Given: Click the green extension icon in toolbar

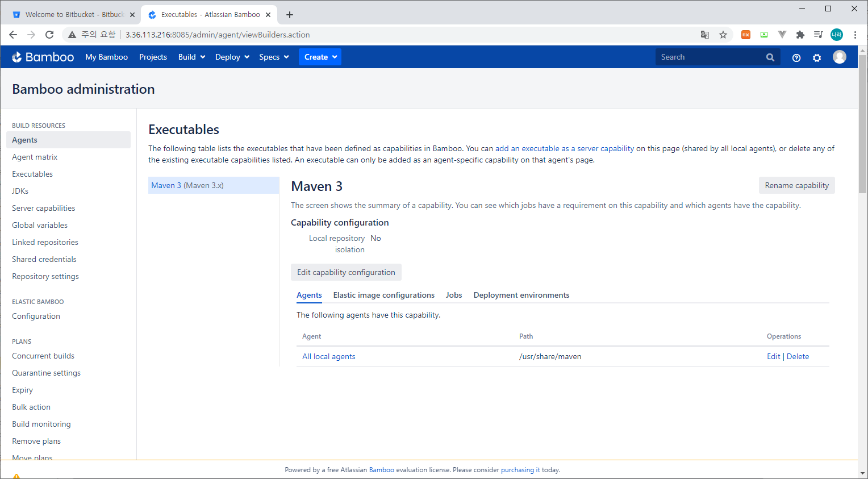Looking at the screenshot, I should click(x=764, y=35).
